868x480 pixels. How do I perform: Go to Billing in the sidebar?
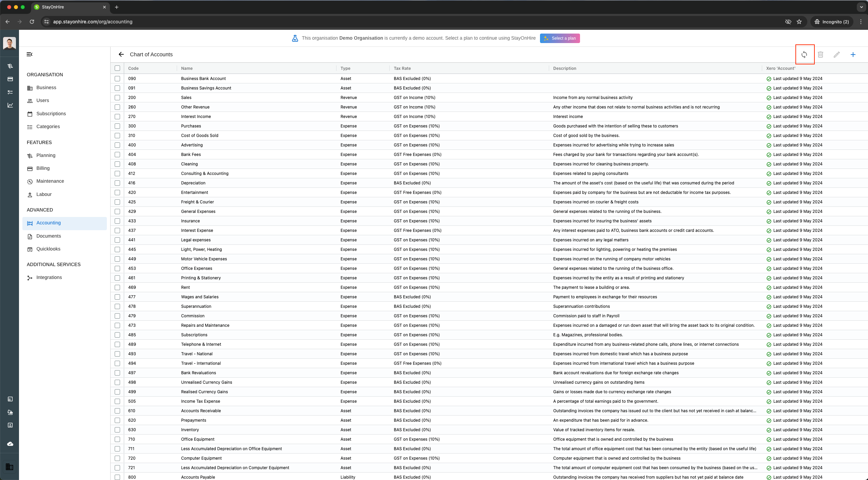point(43,168)
